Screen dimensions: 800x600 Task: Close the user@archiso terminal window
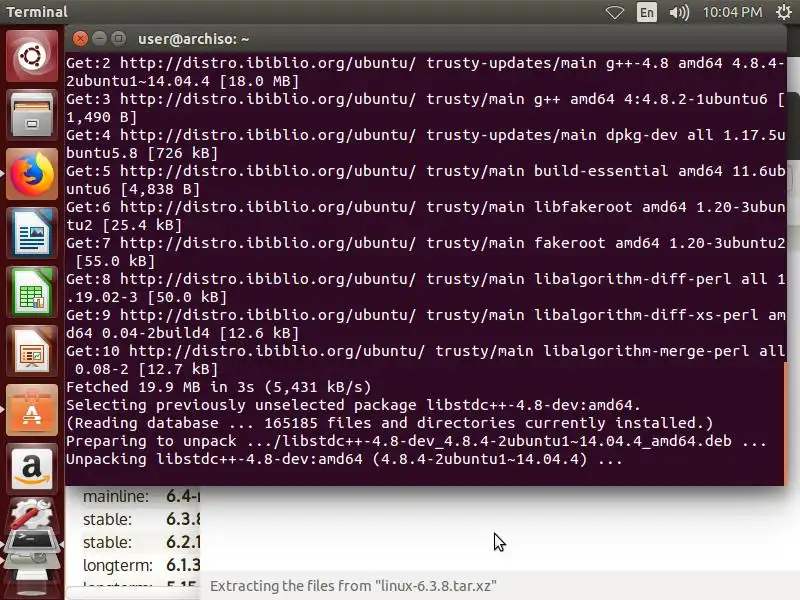coord(80,39)
